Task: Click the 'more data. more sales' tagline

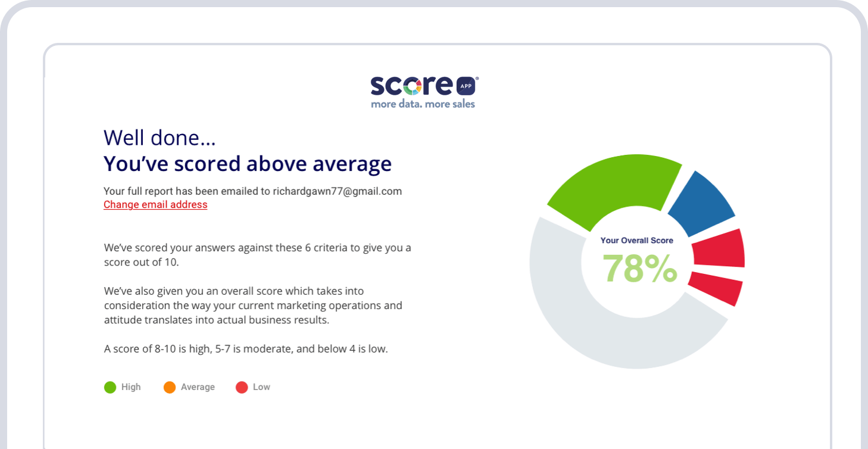Action: pyautogui.click(x=423, y=104)
